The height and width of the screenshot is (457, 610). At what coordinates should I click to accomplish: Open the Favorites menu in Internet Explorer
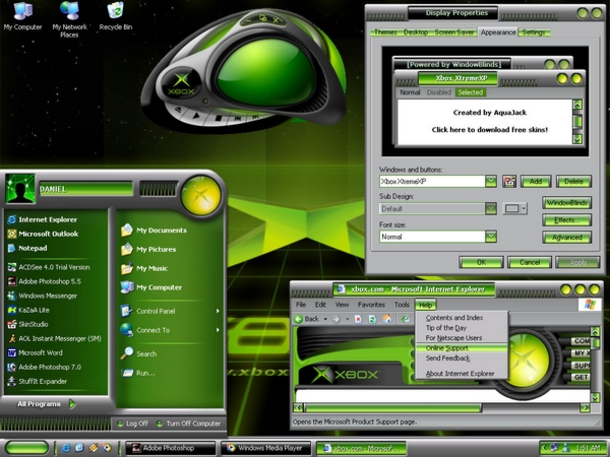click(x=371, y=305)
